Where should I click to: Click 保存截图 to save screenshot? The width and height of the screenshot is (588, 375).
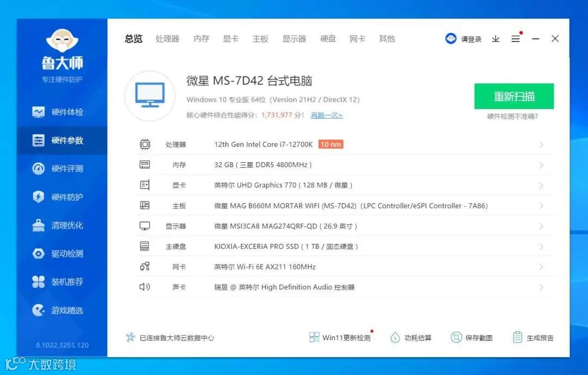(471, 337)
